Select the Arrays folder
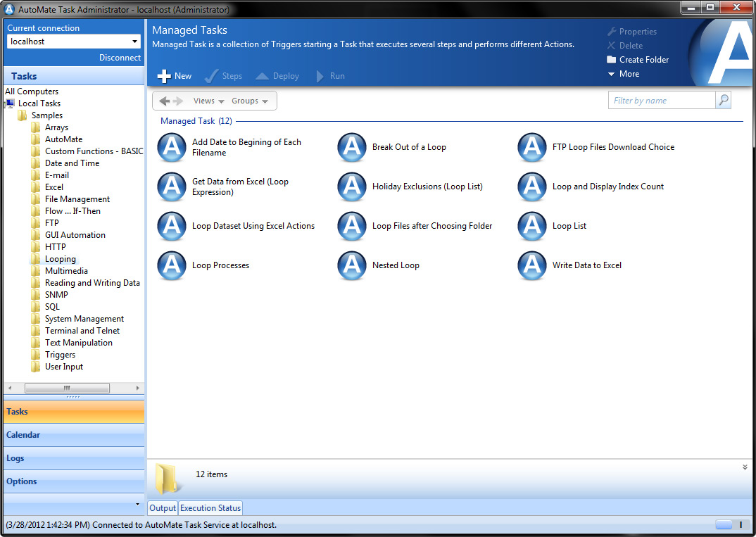This screenshot has height=537, width=756. coord(56,127)
